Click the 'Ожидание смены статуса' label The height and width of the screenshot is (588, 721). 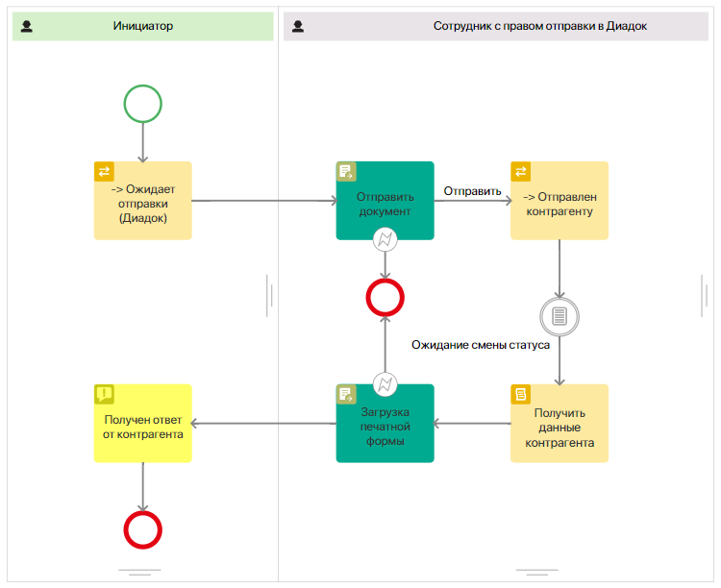(481, 345)
